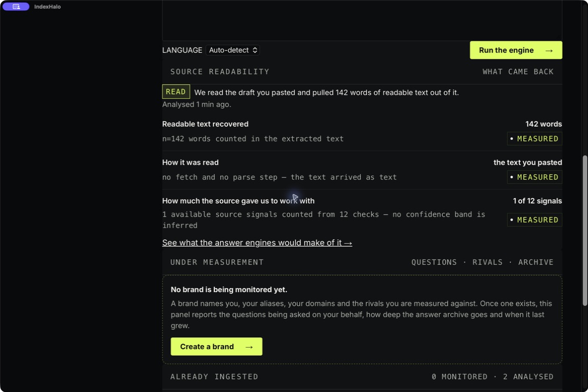Click the pasted draft text area

point(362,20)
